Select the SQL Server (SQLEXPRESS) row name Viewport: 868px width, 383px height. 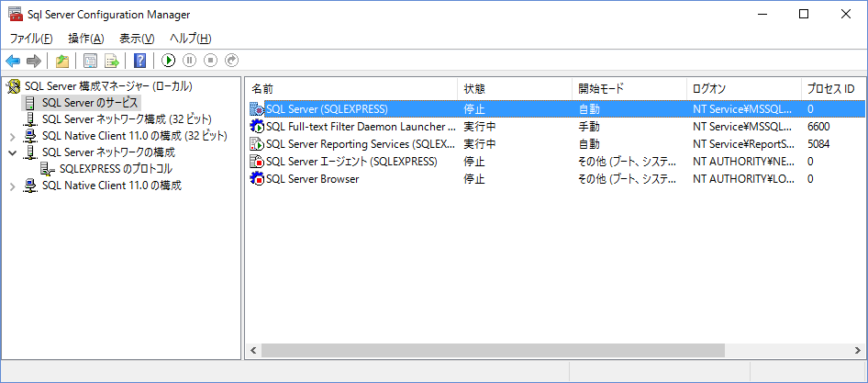327,108
